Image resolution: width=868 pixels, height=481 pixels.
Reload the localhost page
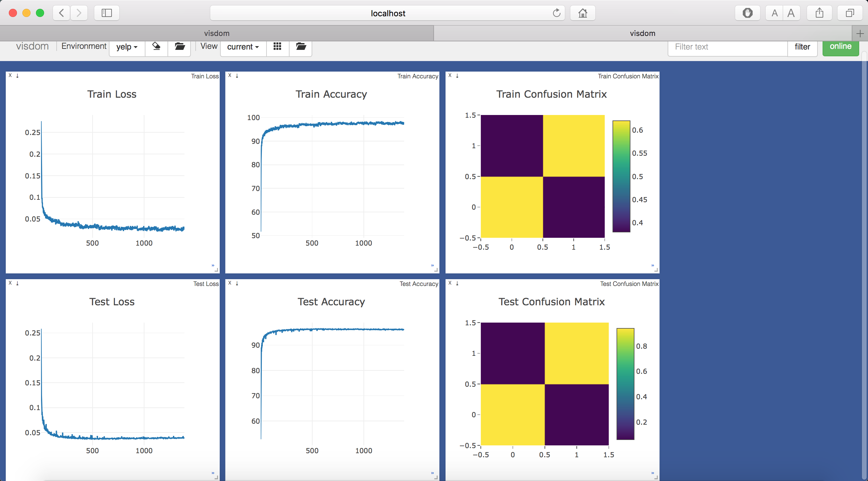(556, 13)
